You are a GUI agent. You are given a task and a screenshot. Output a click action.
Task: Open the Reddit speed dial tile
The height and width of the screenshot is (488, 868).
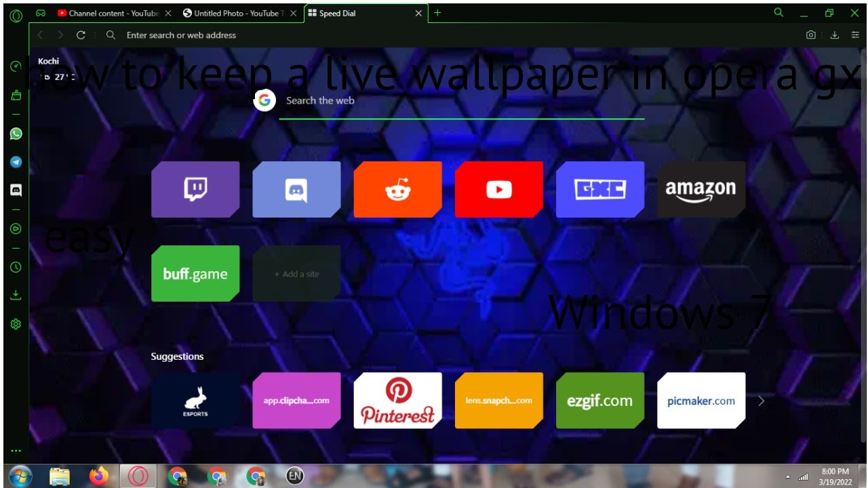tap(397, 190)
